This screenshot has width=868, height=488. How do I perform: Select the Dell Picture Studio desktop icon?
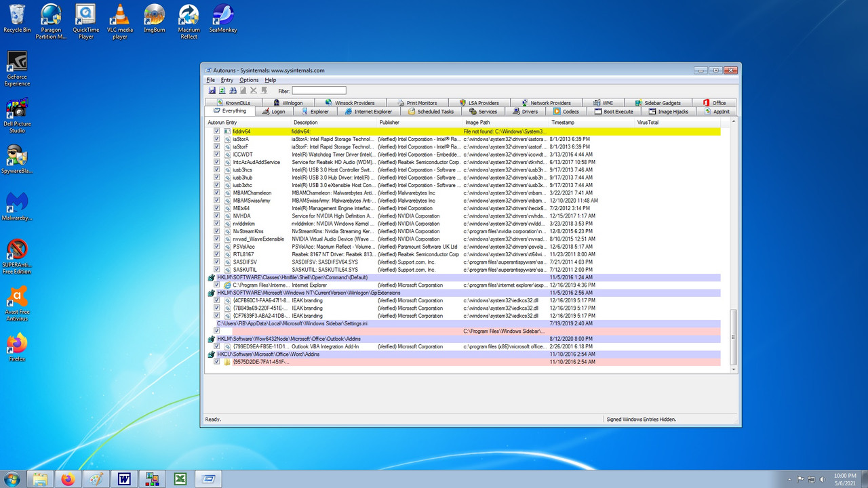17,115
